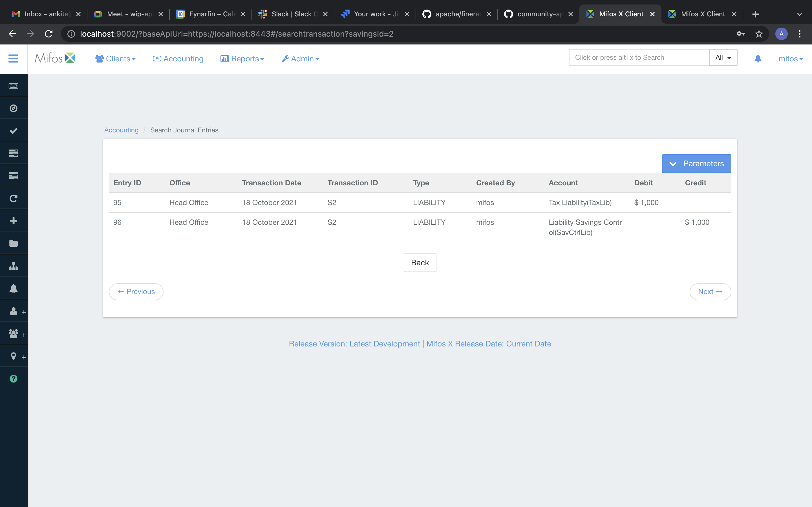Viewport: 812px width, 507px height.
Task: Focus the global search input field
Action: click(x=639, y=58)
